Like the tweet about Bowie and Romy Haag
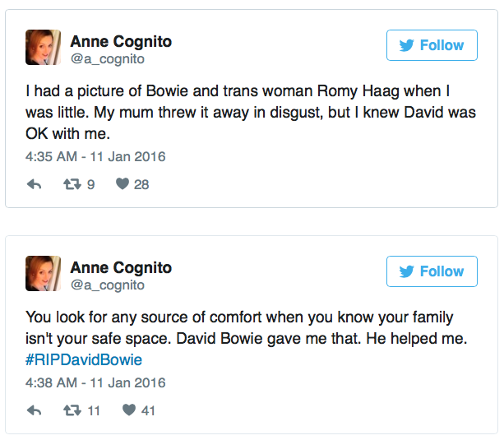This screenshot has height=440, width=504. click(x=123, y=184)
